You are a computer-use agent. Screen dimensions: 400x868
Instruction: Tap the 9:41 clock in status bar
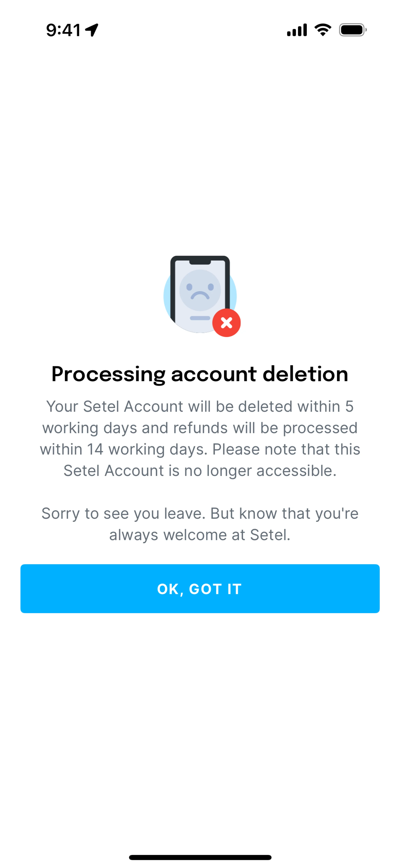63,30
